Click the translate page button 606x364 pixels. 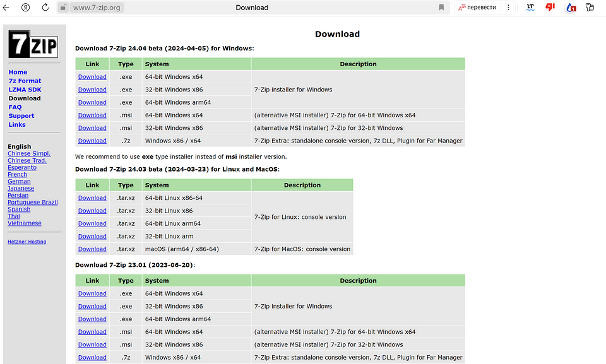[x=477, y=8]
